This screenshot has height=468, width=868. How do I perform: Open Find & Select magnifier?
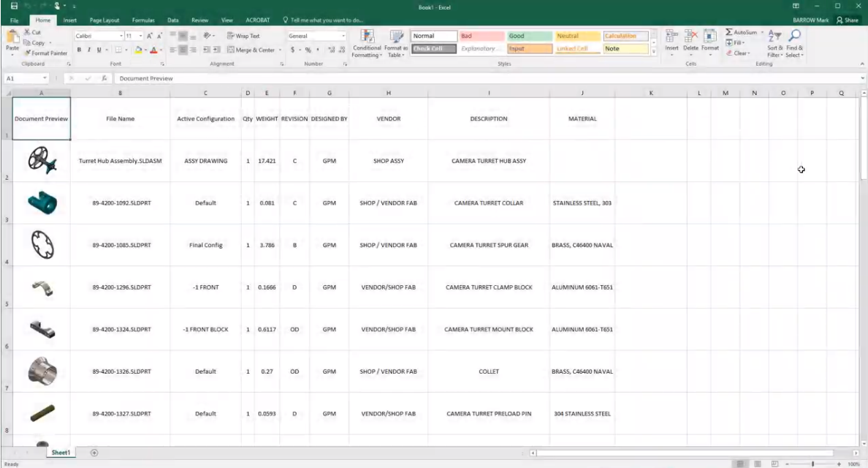[x=794, y=43]
